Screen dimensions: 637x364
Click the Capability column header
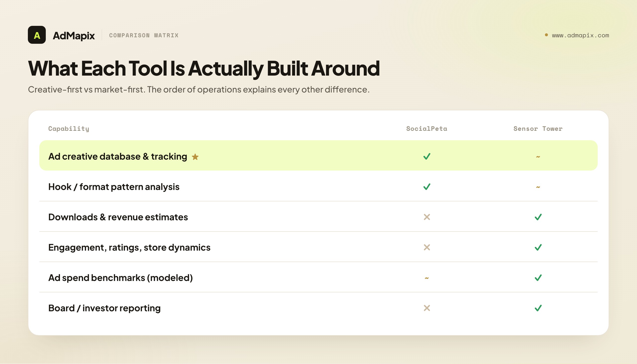point(69,129)
